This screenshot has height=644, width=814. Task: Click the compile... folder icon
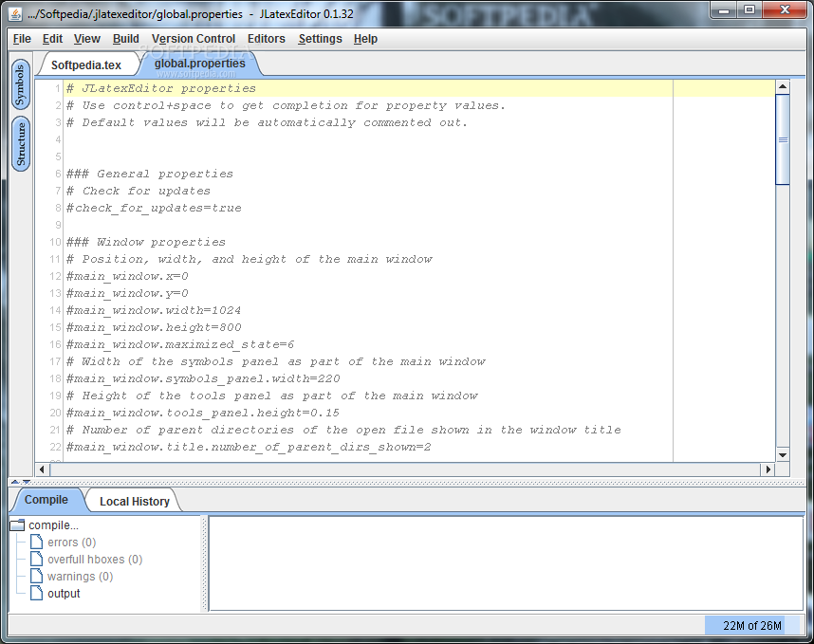pyautogui.click(x=18, y=525)
